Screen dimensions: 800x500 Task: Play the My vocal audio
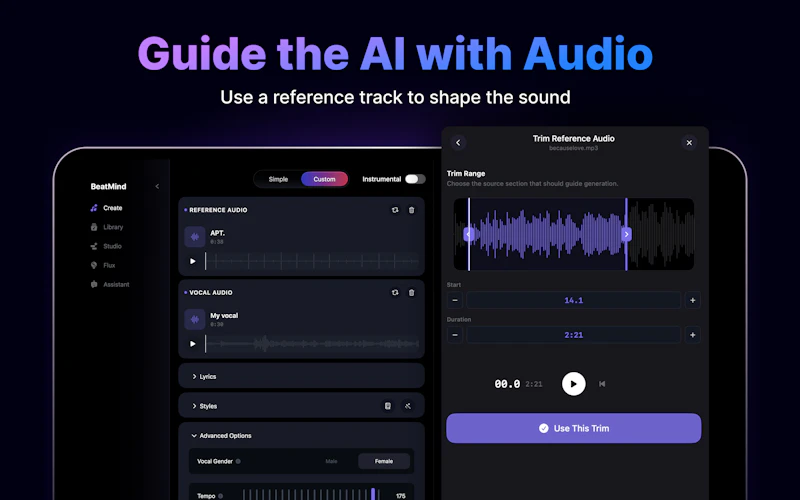(x=193, y=344)
